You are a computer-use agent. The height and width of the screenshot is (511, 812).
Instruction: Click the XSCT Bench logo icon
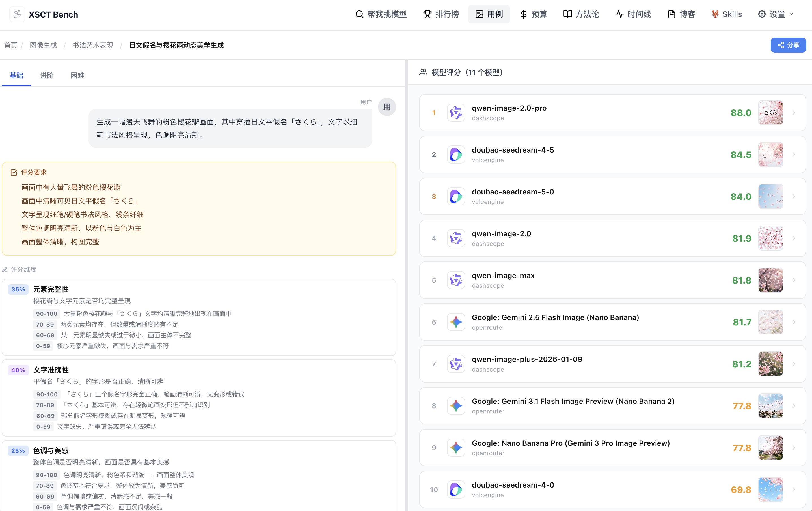point(17,14)
